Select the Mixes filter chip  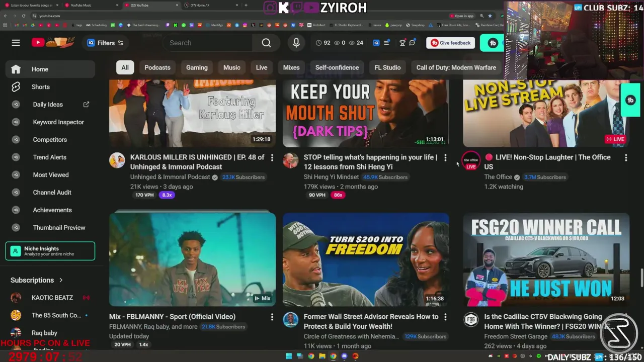[x=291, y=67]
